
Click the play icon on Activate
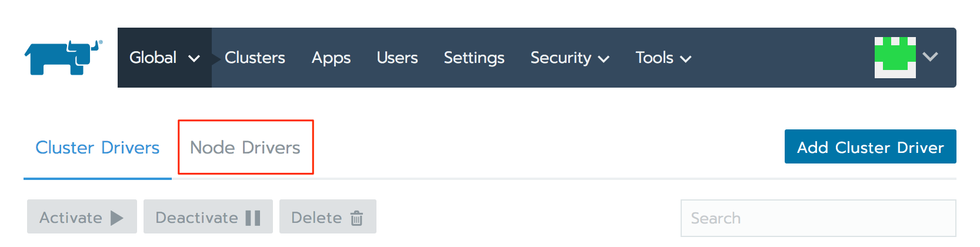(116, 218)
